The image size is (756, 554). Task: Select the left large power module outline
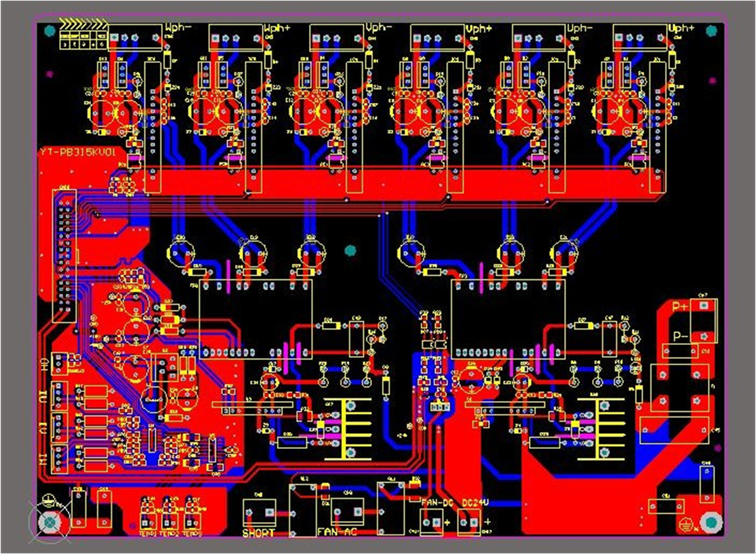point(256,319)
